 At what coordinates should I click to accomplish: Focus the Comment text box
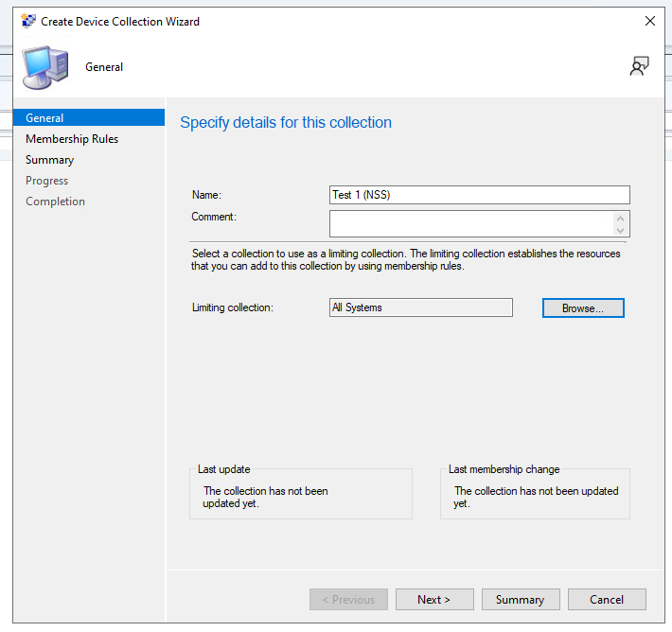pyautogui.click(x=470, y=223)
